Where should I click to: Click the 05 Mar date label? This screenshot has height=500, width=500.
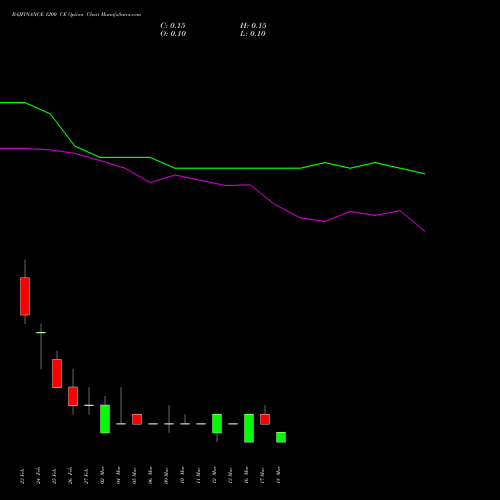coord(134,475)
